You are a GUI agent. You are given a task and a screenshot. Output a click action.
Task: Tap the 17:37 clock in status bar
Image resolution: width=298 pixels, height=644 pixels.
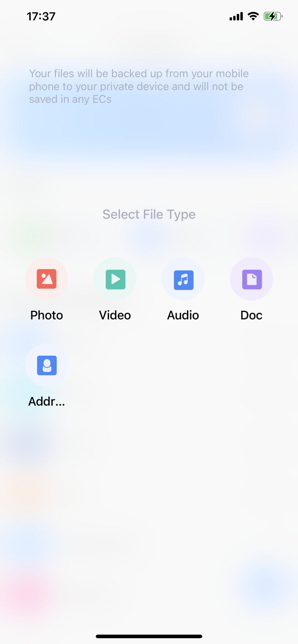tap(41, 16)
